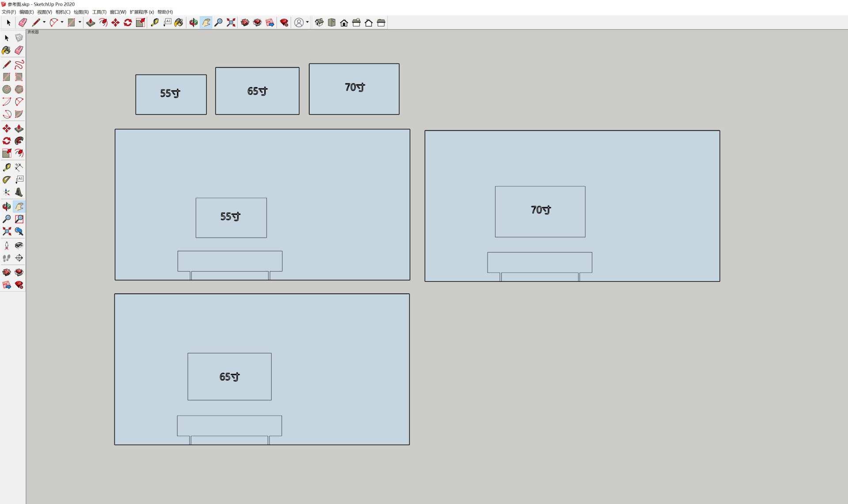Open the 相机(C) menu
Screen dimensions: 848x504
pos(63,12)
